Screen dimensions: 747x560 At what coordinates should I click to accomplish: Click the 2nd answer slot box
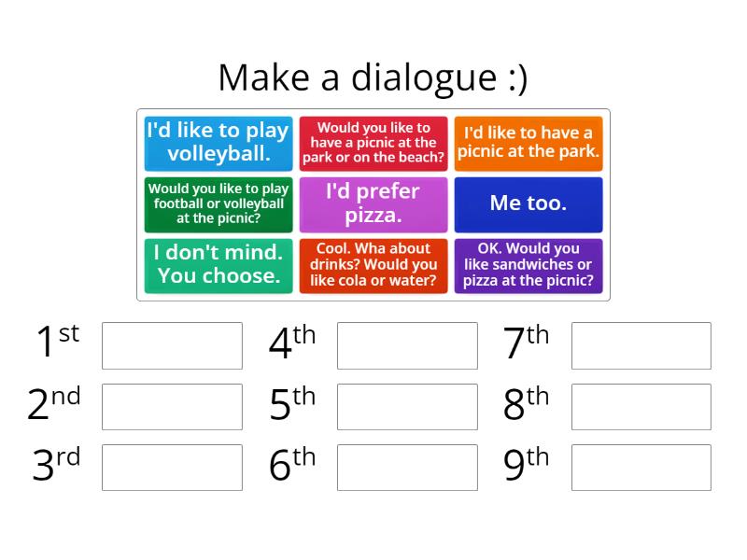[x=172, y=407]
